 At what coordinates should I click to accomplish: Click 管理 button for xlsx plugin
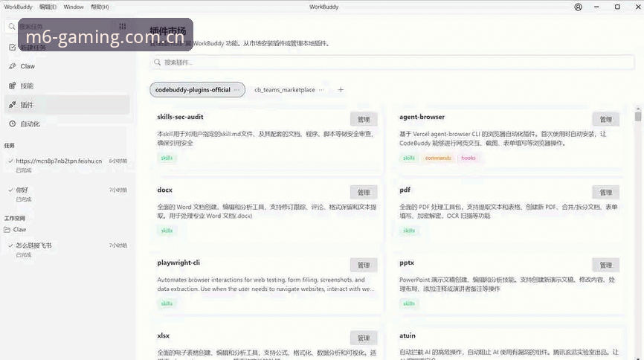[x=364, y=338]
